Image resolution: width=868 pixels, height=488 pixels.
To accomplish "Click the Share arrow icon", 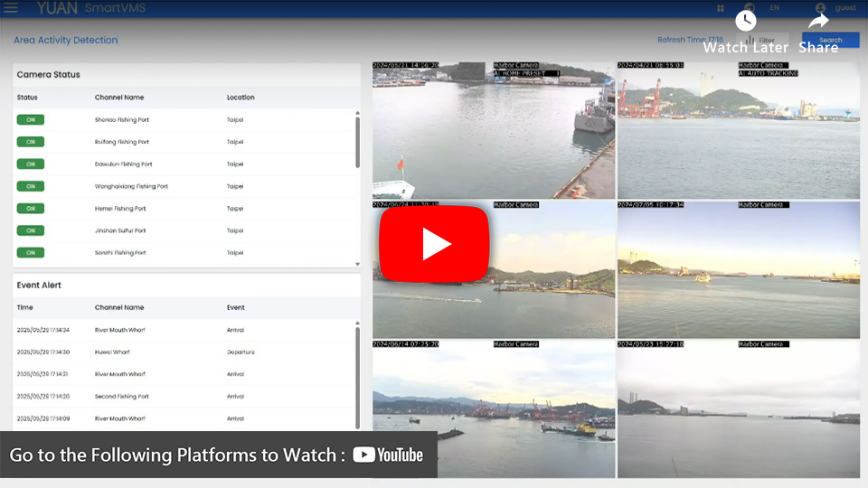I will click(x=818, y=21).
